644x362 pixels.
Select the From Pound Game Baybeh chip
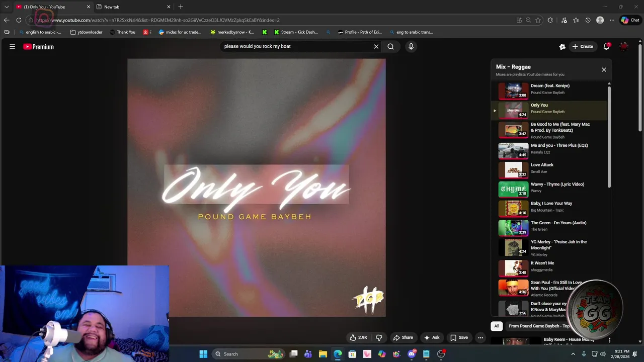539,326
